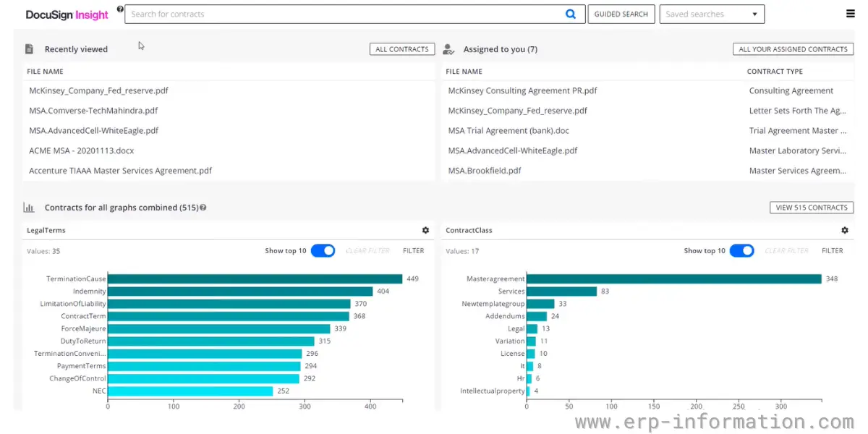Click Master Laboratory Servi... contract type
This screenshot has width=868, height=434.
point(797,151)
